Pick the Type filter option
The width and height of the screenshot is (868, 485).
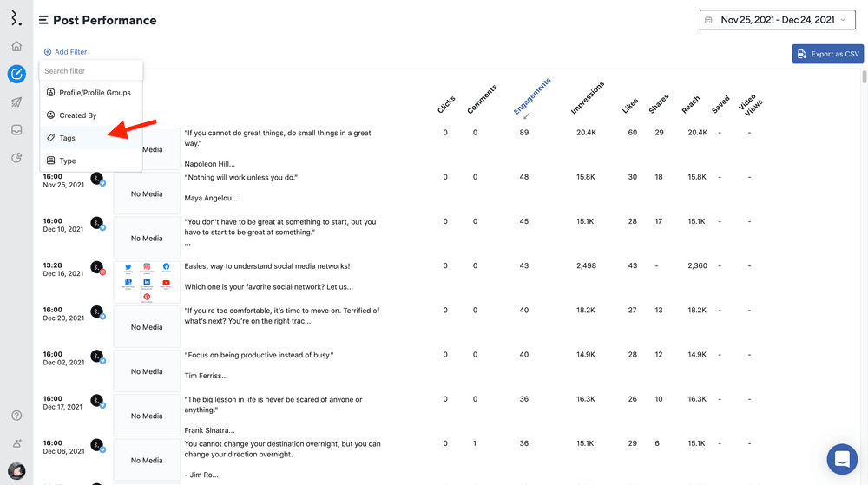click(x=67, y=161)
